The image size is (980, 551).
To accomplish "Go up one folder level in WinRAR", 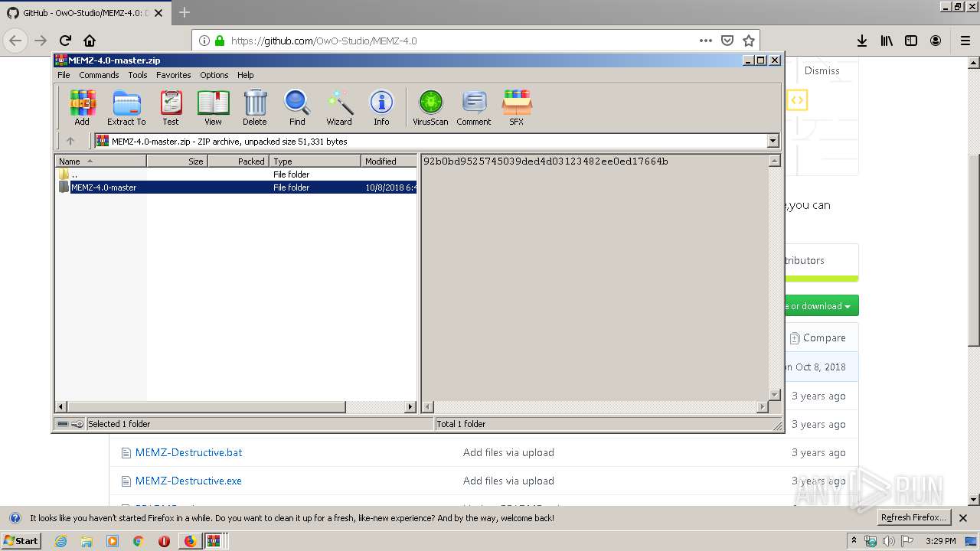I will tap(70, 141).
